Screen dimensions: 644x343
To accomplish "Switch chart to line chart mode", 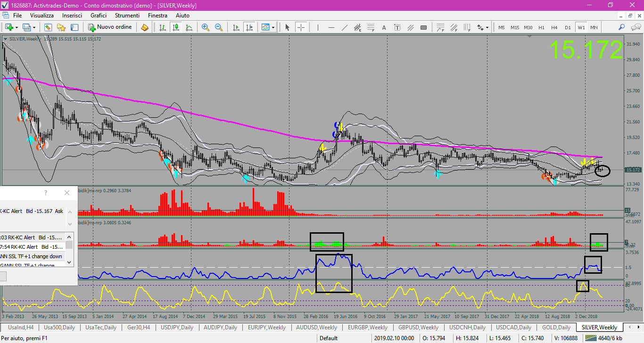I will (189, 27).
